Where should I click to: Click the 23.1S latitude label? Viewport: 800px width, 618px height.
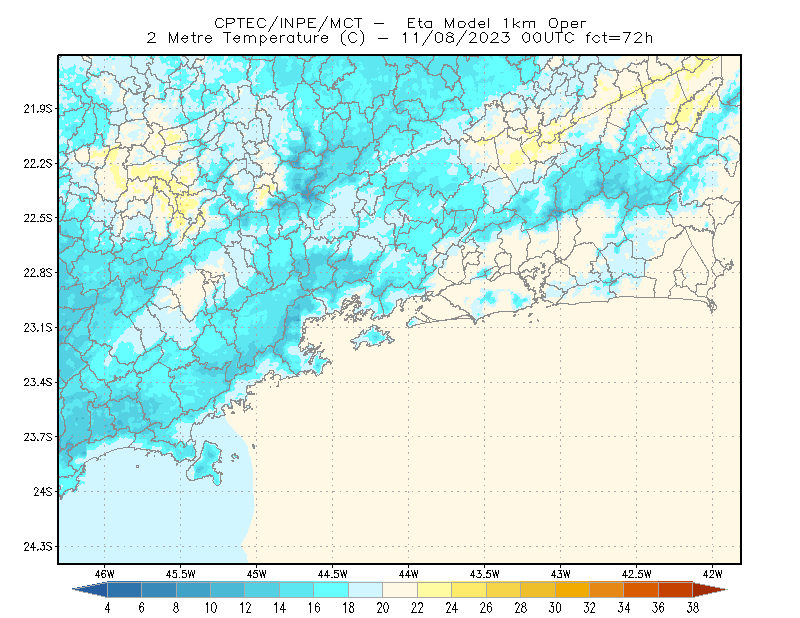point(37,328)
